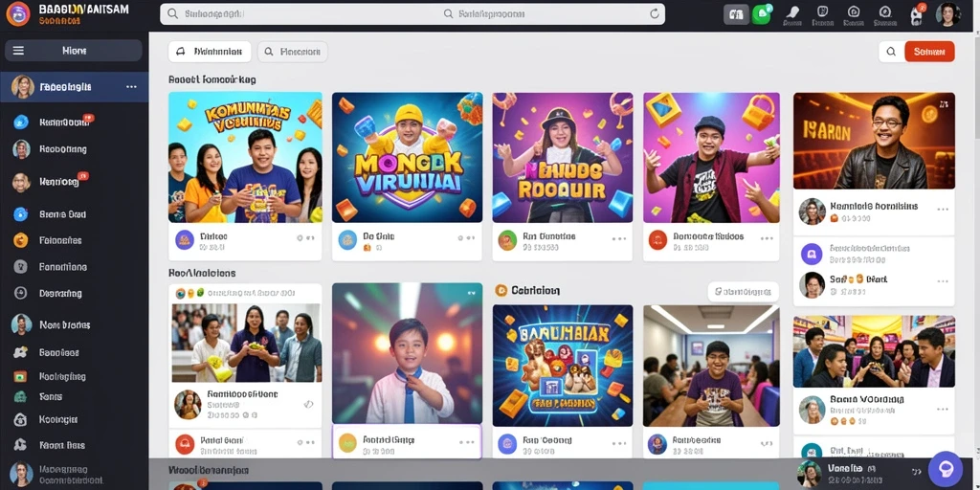The image size is (980, 490).
Task: Click the orange button in the upper right
Action: 929,52
